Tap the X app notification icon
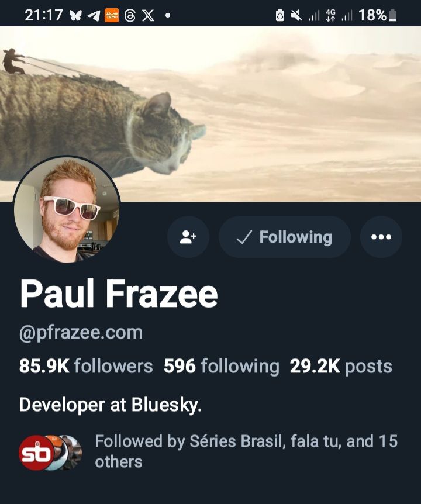The height and width of the screenshot is (504, 421). [x=148, y=15]
